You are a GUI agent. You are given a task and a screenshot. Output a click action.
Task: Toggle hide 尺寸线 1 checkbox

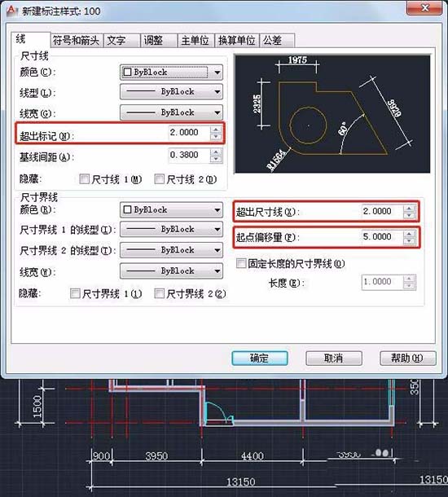(84, 179)
